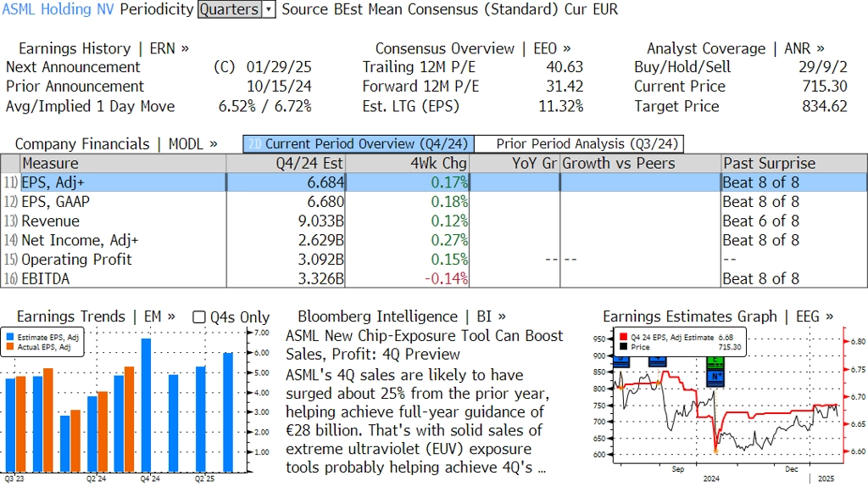Screen dimensions: 868x487
Task: Click the Current Price value 715.30
Action: (825, 87)
